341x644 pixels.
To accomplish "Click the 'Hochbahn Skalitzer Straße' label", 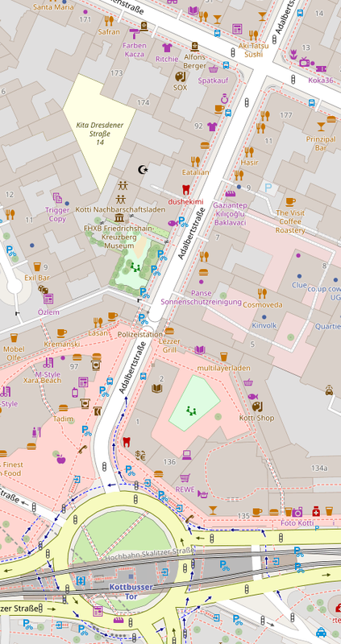I will point(149,555).
